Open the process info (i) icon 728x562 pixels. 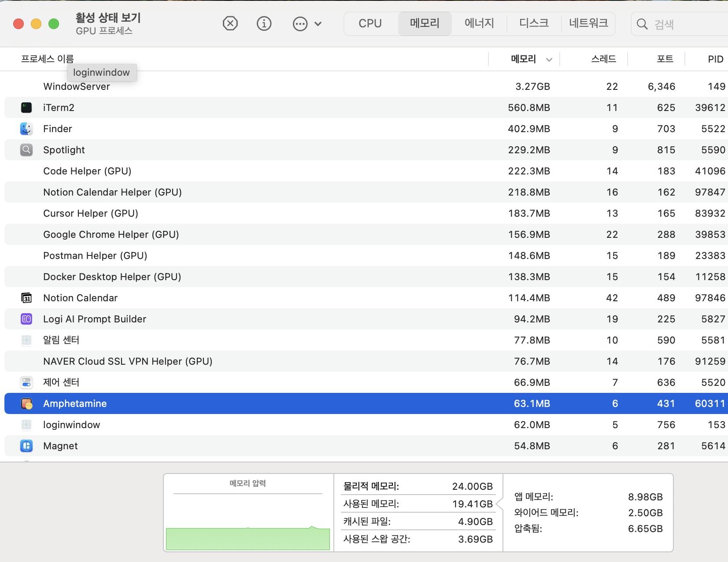point(264,23)
